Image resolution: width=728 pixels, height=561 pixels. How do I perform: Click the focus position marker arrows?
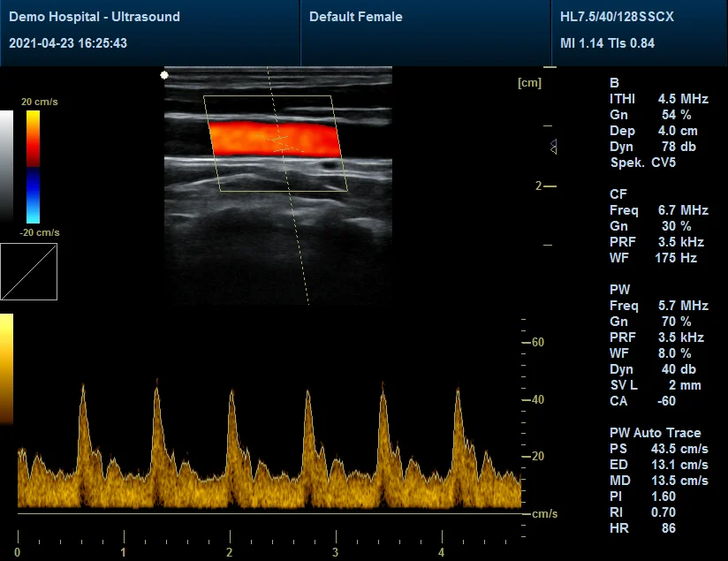[x=553, y=148]
